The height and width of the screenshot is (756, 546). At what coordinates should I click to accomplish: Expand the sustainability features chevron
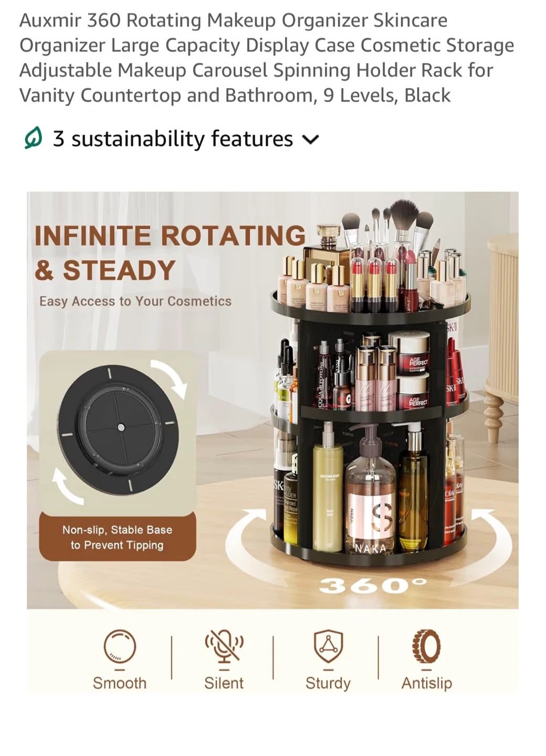[310, 140]
